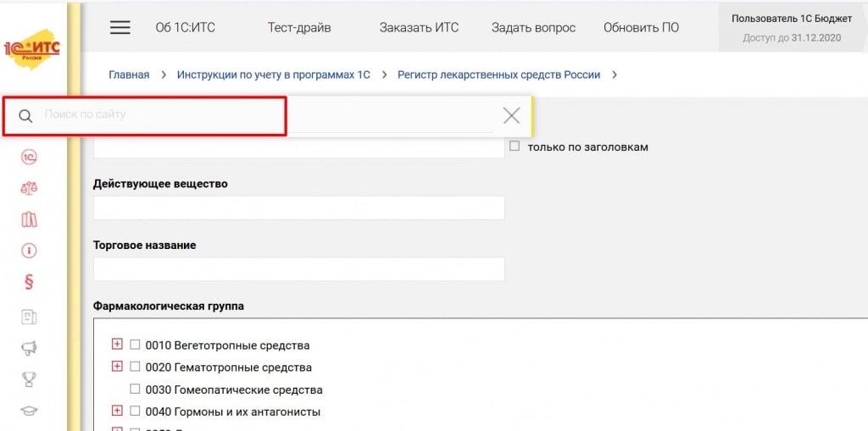Screen dimensions: 868x431
Task: Expand the '0010 Вегетотропные средства' node
Action: click(x=117, y=345)
